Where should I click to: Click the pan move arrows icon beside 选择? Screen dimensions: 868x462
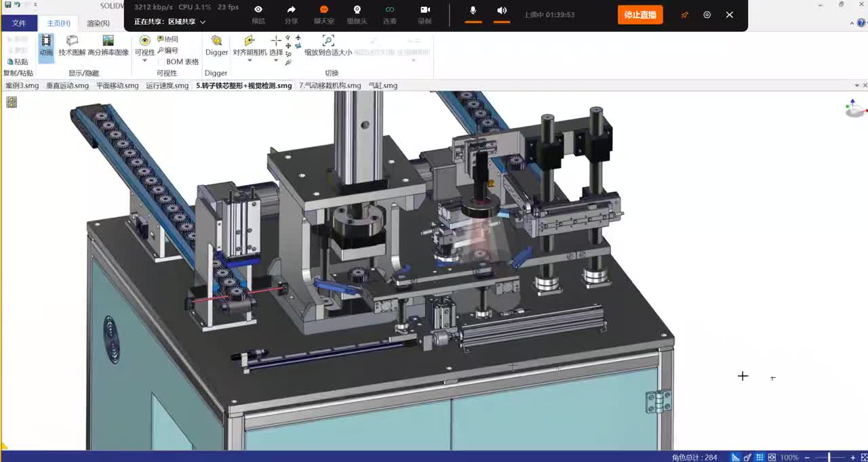288,46
